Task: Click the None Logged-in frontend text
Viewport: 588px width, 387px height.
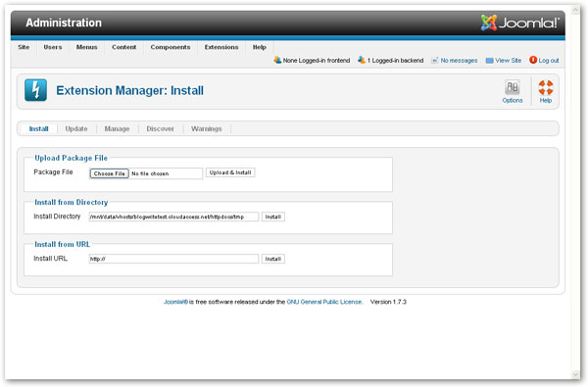Action: pos(317,61)
